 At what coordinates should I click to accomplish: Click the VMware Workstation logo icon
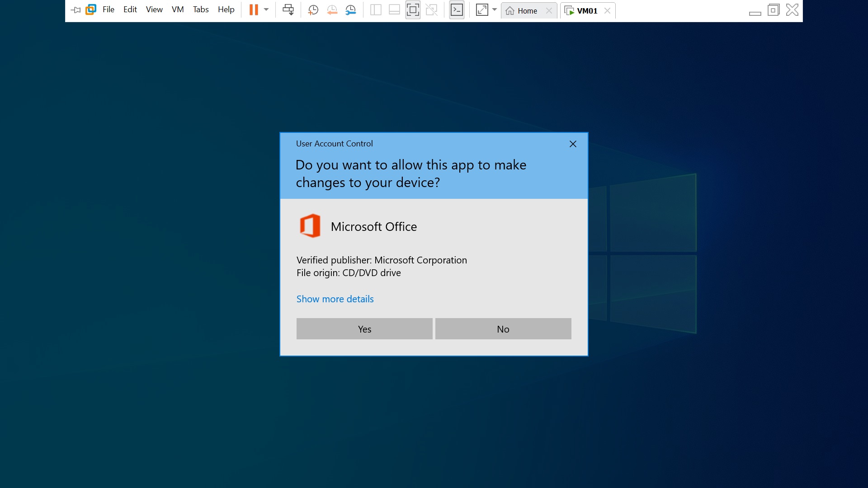91,9
